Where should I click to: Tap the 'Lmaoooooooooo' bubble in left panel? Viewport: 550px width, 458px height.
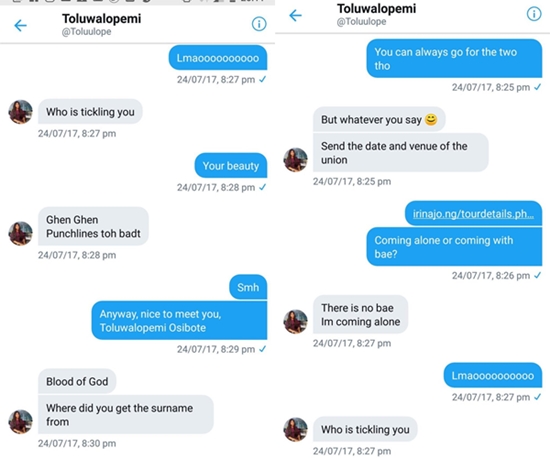(218, 58)
